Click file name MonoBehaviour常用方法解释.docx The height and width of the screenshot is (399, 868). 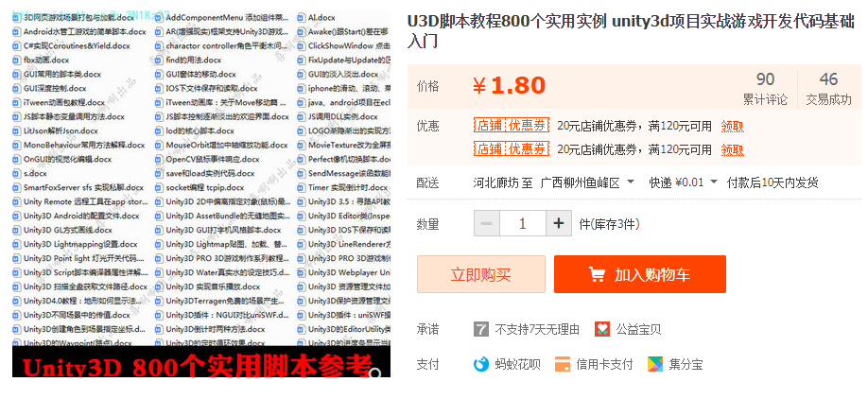[84, 145]
